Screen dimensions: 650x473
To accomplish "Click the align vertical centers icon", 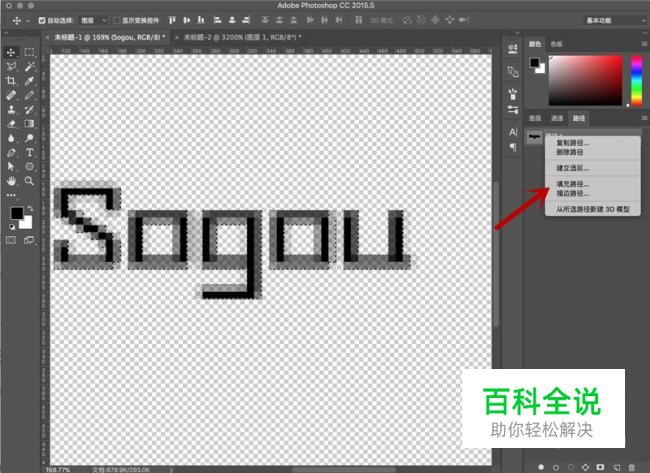I will [x=187, y=20].
